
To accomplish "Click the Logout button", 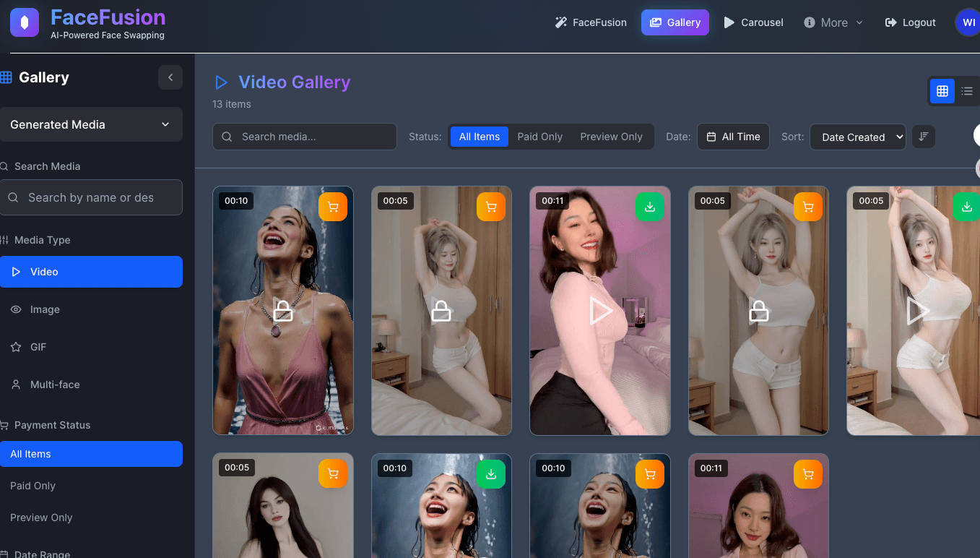I will (910, 22).
